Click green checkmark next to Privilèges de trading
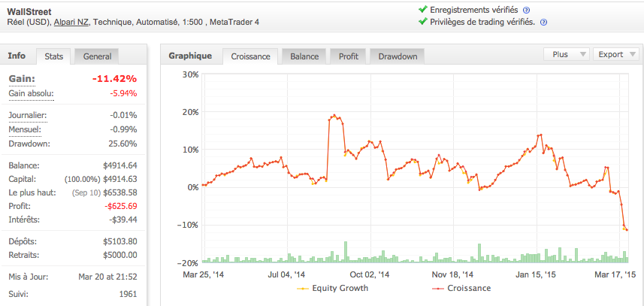Image resolution: width=644 pixels, height=306 pixels. pyautogui.click(x=422, y=23)
